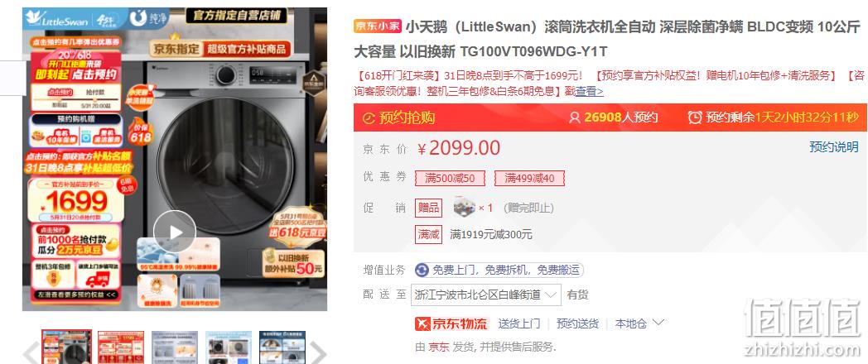The height and width of the screenshot is (364, 868).
Task: Open the 预约说明 link
Action: coord(834,147)
